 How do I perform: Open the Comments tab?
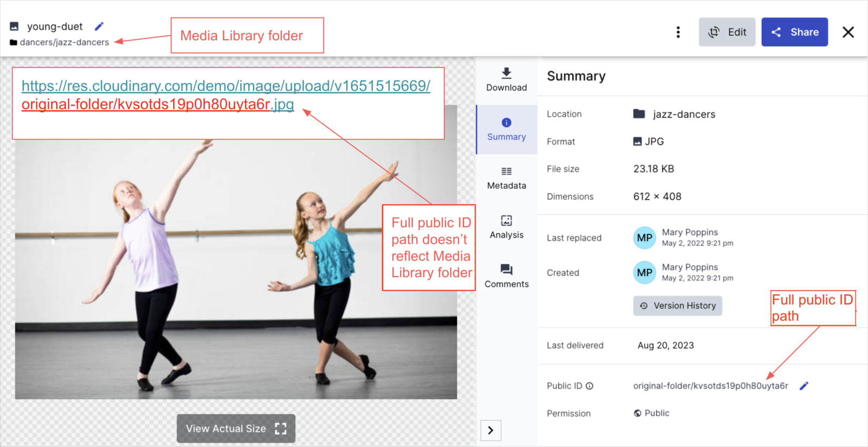506,276
